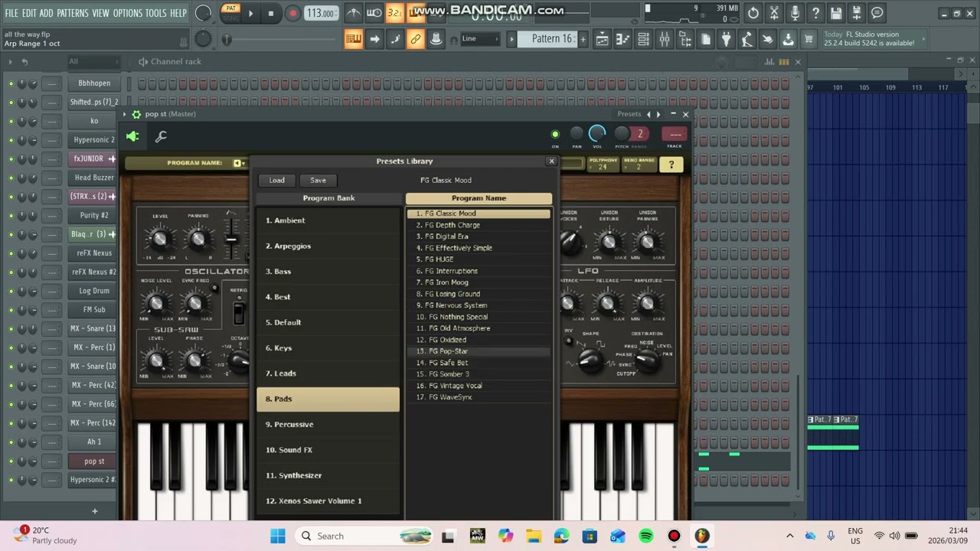Go to previous preset arrow
This screenshot has height=551, width=980.
coord(648,114)
